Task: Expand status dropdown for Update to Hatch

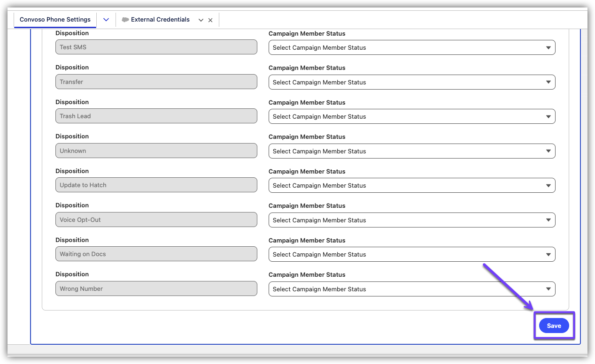Action: [x=411, y=185]
